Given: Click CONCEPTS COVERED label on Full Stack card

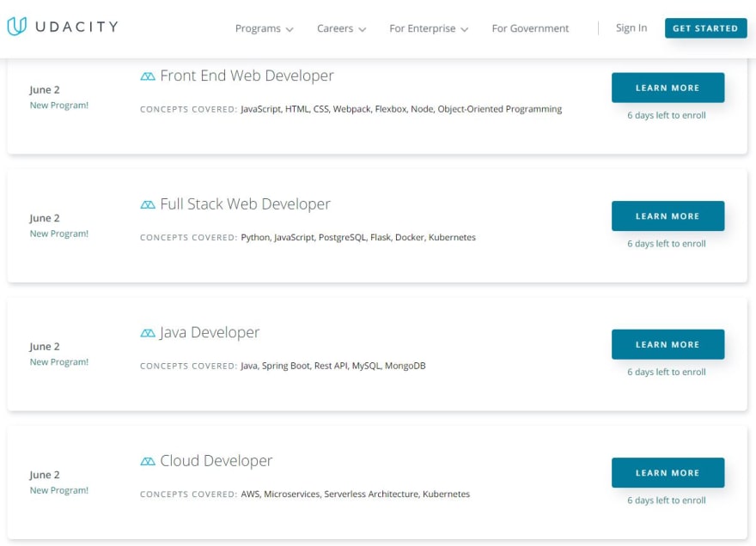Looking at the screenshot, I should pyautogui.click(x=188, y=238).
